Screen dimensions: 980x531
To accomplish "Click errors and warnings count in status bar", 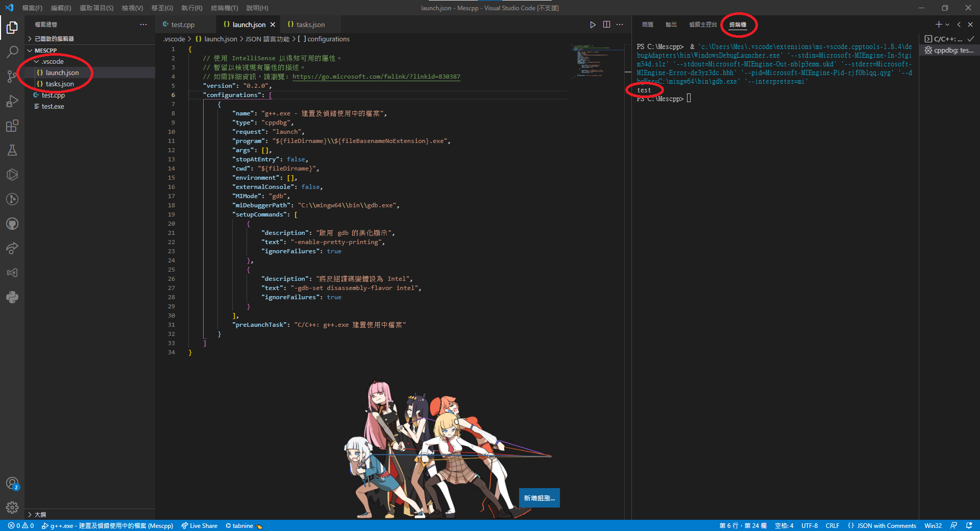I will 21,525.
